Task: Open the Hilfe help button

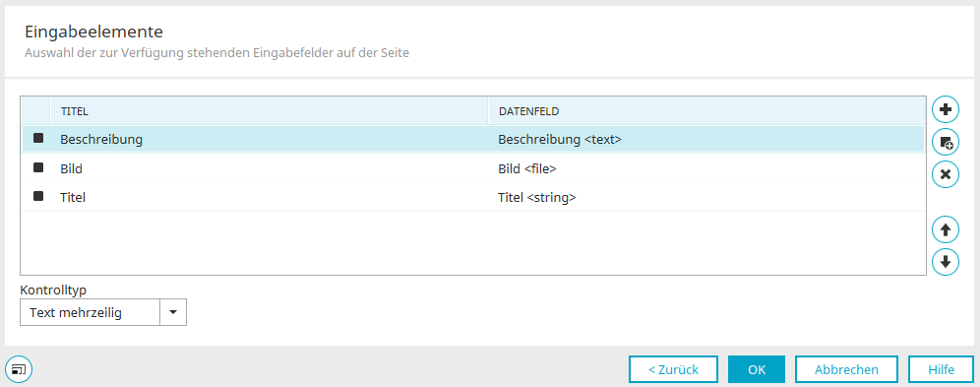Action: click(941, 369)
